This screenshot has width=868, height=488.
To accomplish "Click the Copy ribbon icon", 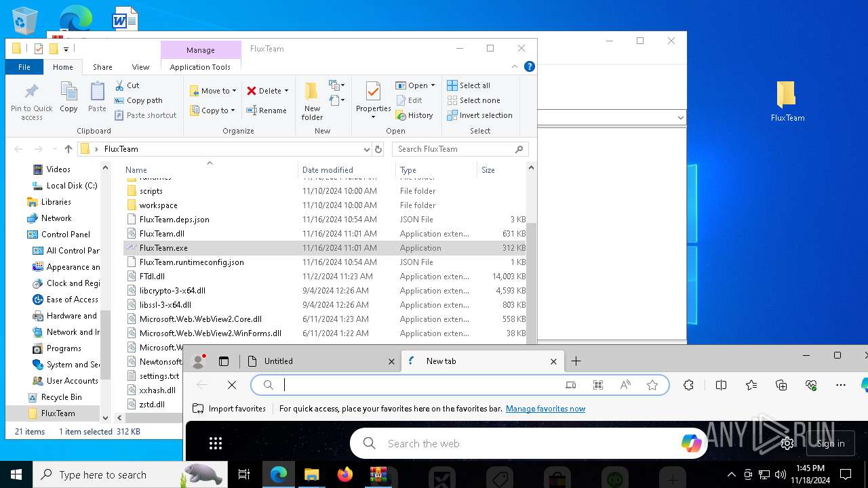I will point(68,98).
